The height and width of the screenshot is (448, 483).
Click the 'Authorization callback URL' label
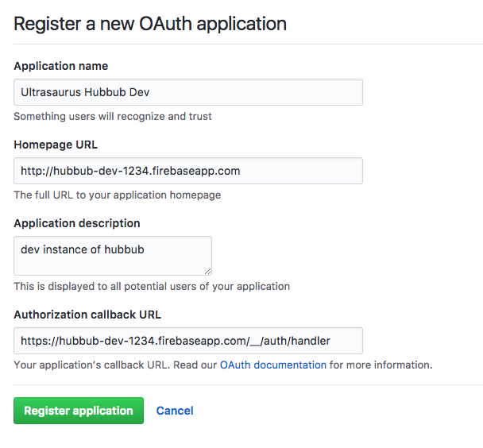pyautogui.click(x=87, y=315)
